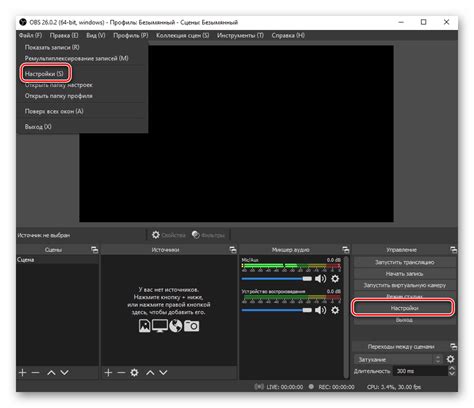Click the display capture monitor icon
Screen dimensions: 474x408
click(x=160, y=326)
